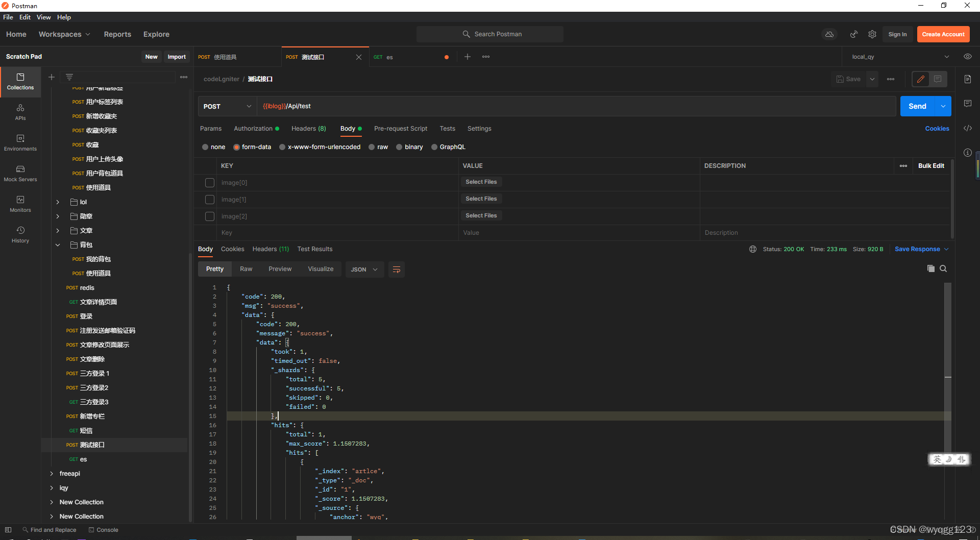Open the Mock Servers panel

click(x=20, y=174)
